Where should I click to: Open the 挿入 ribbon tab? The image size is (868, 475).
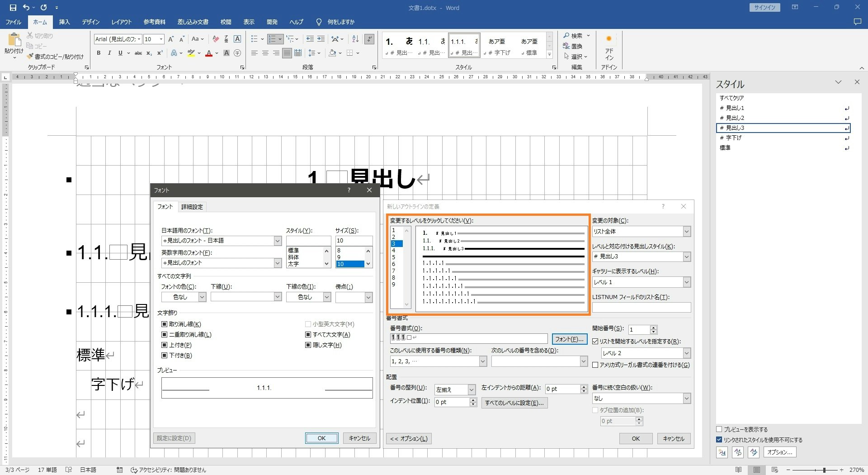[64, 22]
